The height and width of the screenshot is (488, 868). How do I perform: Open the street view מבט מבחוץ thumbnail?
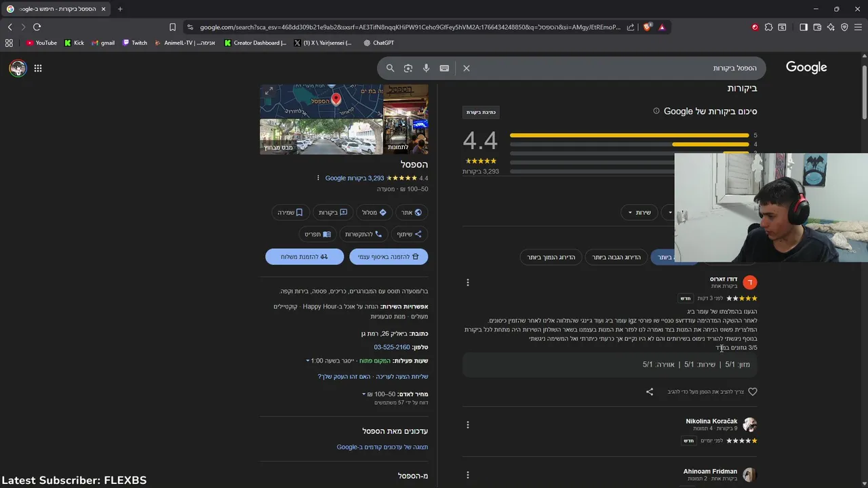tap(321, 137)
